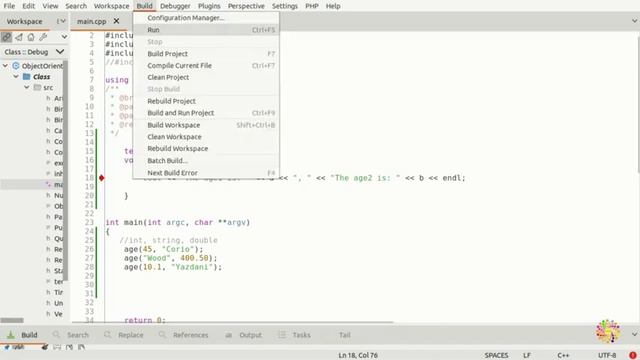This screenshot has height=360, width=640.
Task: Open the Tasks tab
Action: pyautogui.click(x=301, y=335)
